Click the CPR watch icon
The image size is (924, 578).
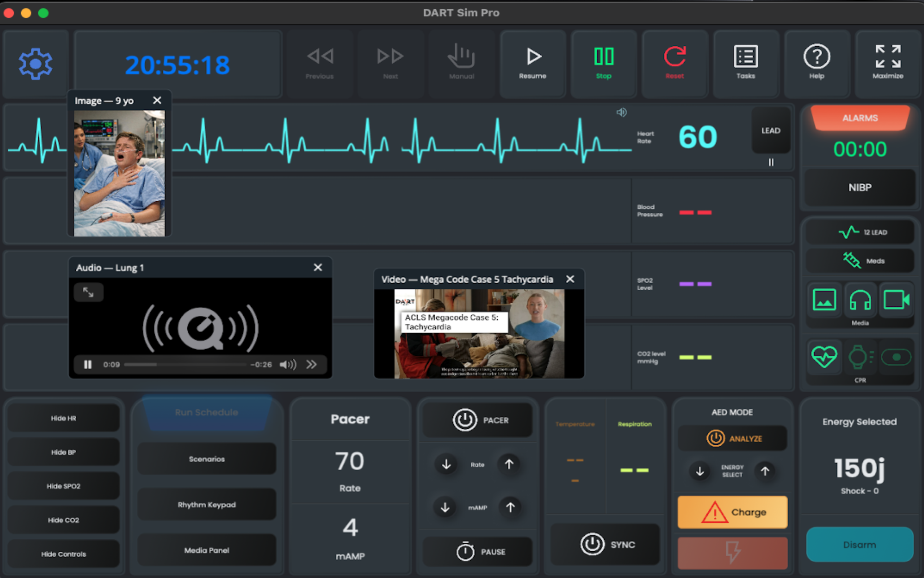860,357
